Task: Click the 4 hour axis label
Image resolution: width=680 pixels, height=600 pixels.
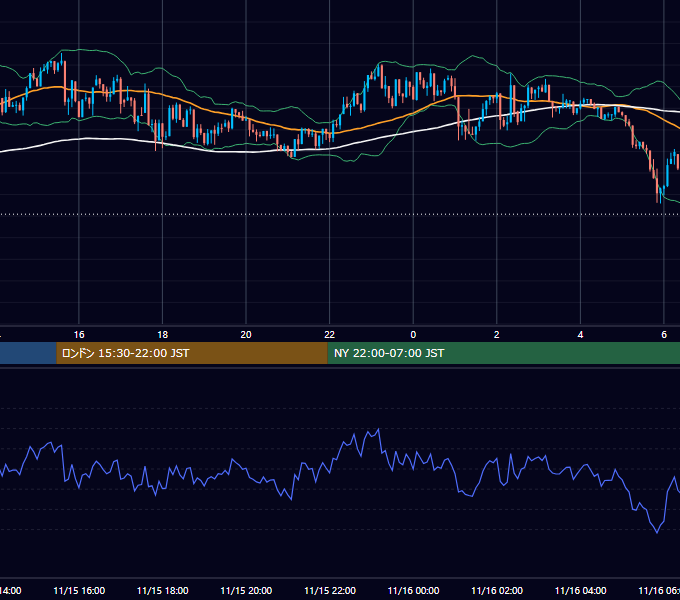Action: pos(580,335)
